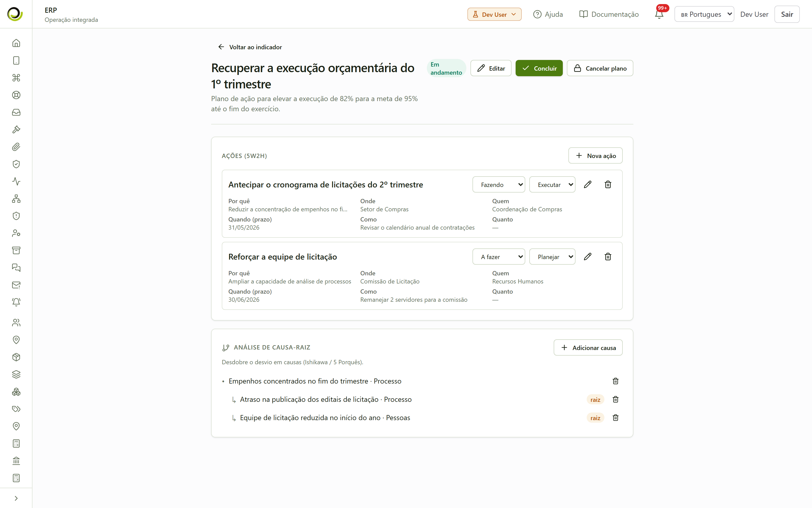Delete the 'Reforçar a equipe de licitação' action
812x508 pixels.
608,257
